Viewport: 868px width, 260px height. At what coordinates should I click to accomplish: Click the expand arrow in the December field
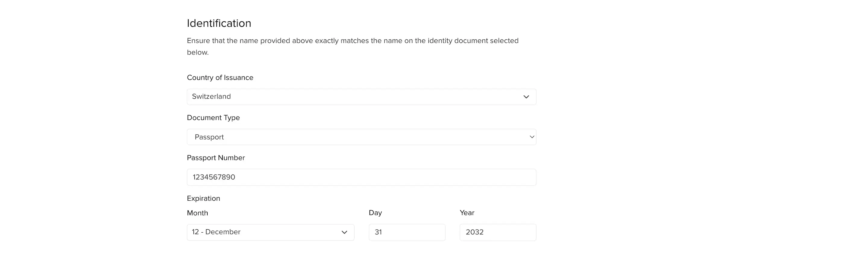(345, 232)
